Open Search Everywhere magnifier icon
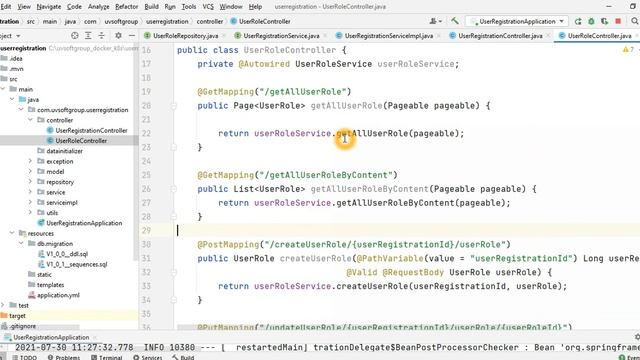Screen dimensions: 640x360 (635, 21)
